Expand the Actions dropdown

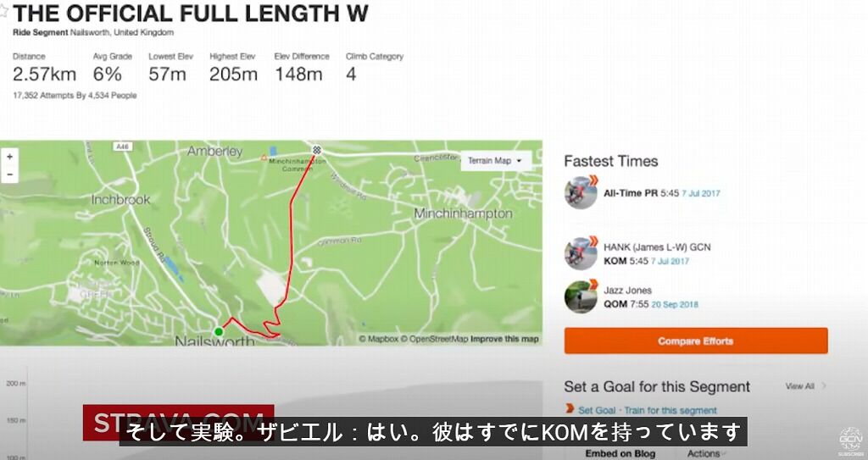706,453
